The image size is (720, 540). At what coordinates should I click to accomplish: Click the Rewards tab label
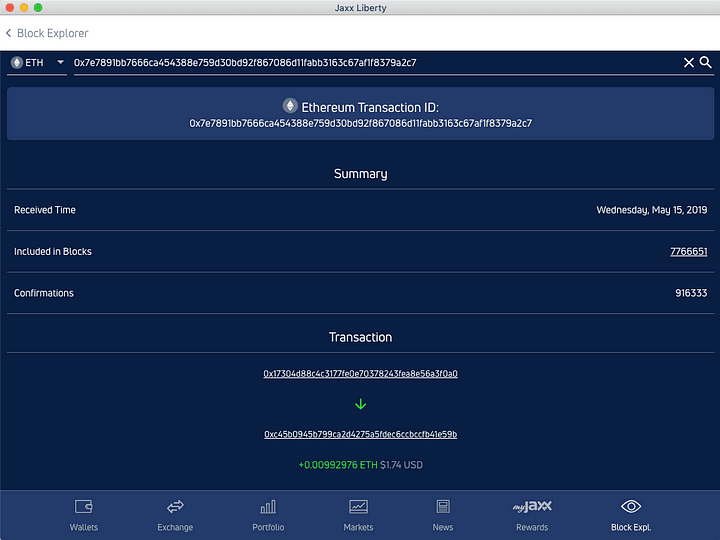[x=532, y=527]
